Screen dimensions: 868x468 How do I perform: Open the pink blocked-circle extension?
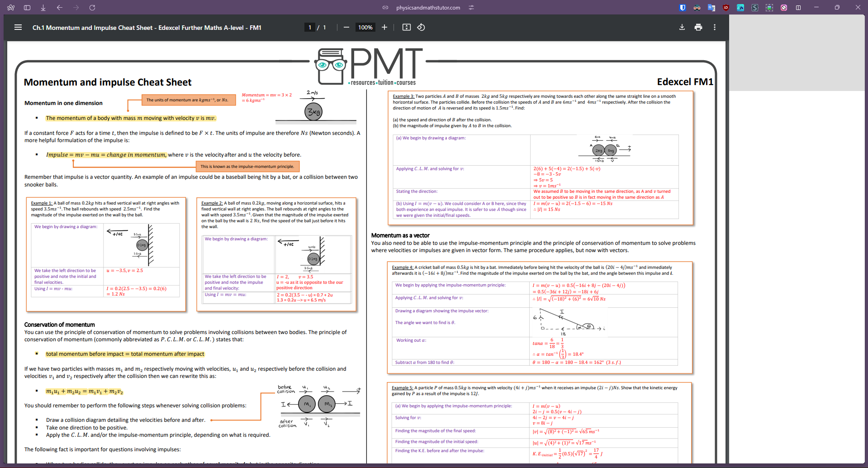[x=784, y=8]
